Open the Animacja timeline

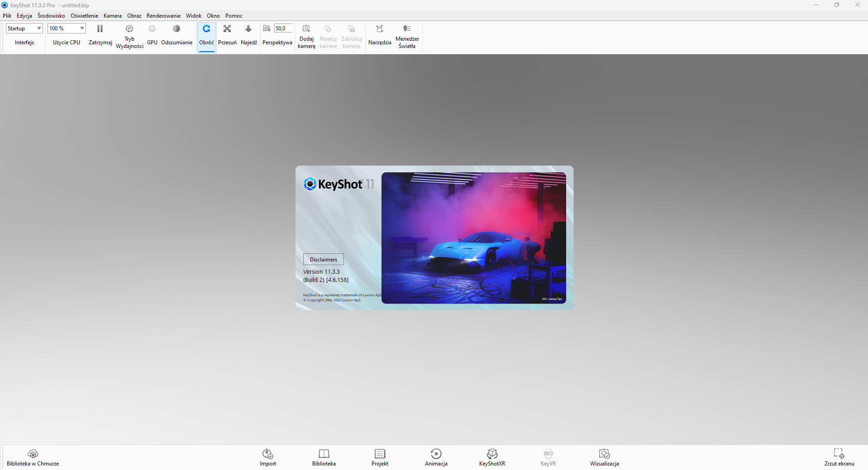(x=436, y=457)
